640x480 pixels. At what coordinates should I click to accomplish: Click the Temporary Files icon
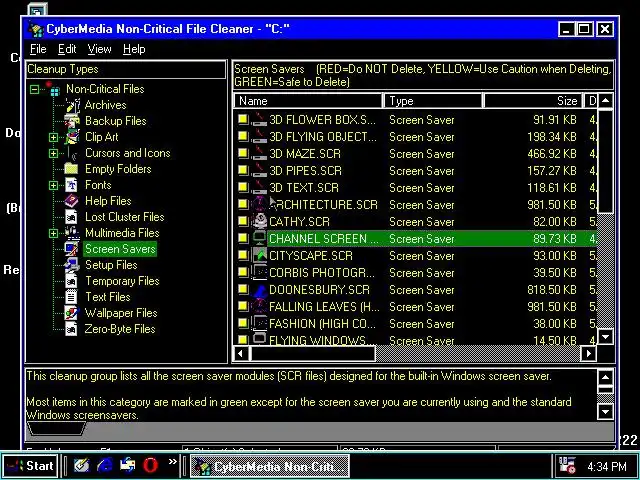pyautogui.click(x=71, y=281)
